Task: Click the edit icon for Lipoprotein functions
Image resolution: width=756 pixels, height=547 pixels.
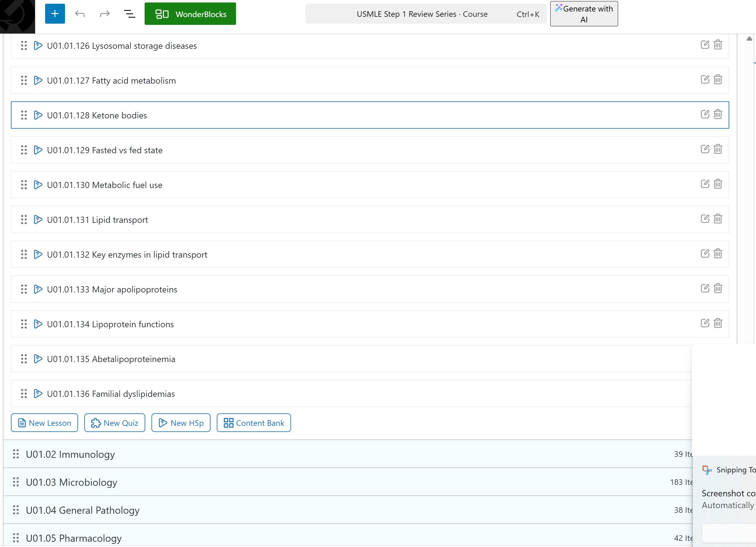Action: click(705, 323)
